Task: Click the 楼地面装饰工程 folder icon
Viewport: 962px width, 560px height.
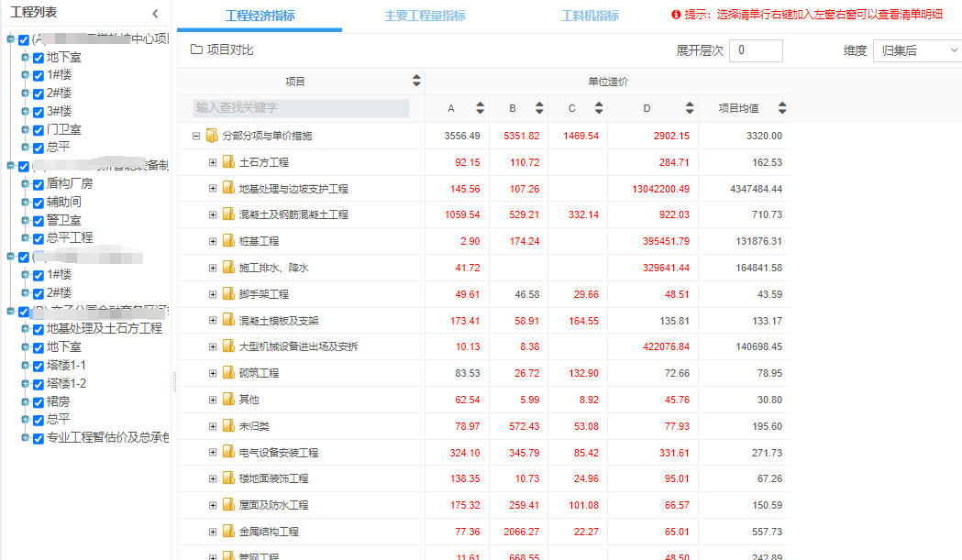Action: click(x=228, y=478)
